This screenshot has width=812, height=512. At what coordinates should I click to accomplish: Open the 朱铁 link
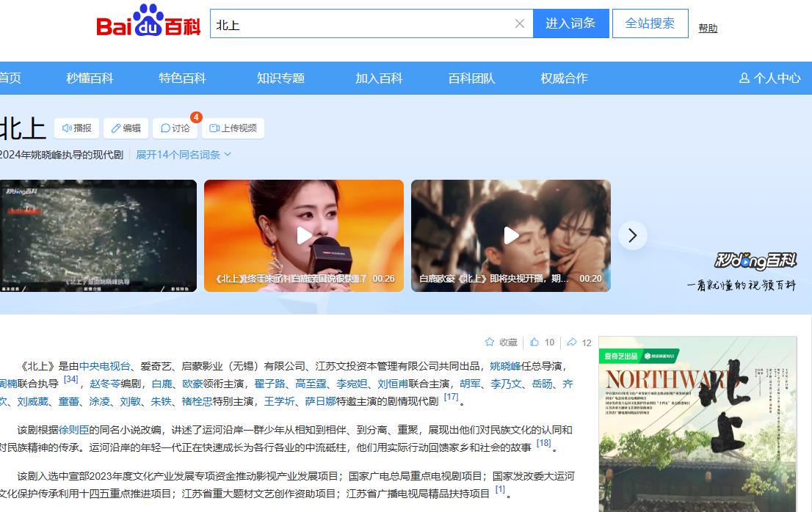point(161,401)
